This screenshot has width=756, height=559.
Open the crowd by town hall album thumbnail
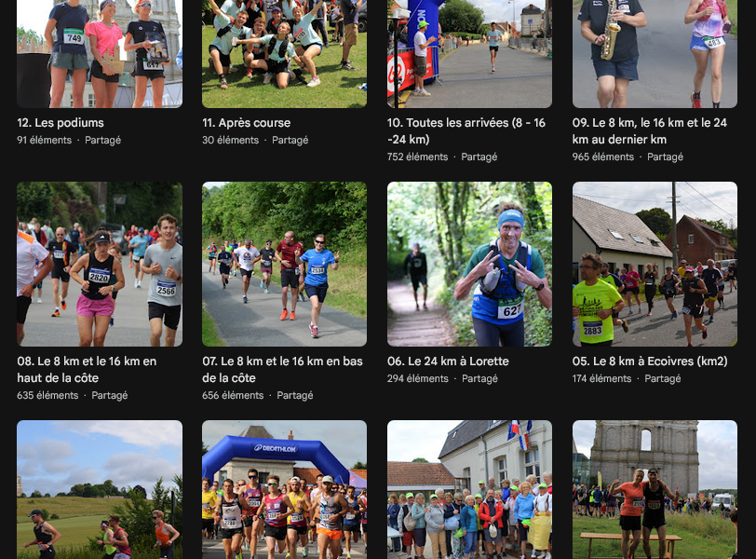pos(469,489)
